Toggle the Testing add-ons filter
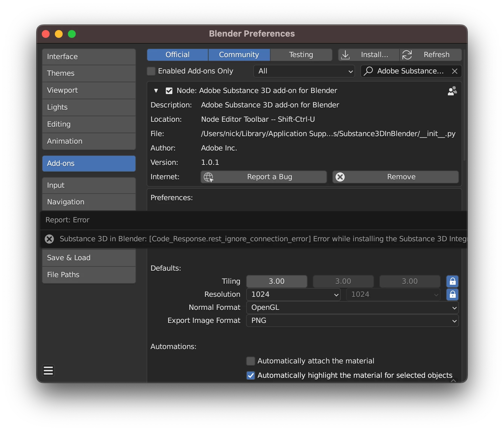This screenshot has width=504, height=431. 301,55
